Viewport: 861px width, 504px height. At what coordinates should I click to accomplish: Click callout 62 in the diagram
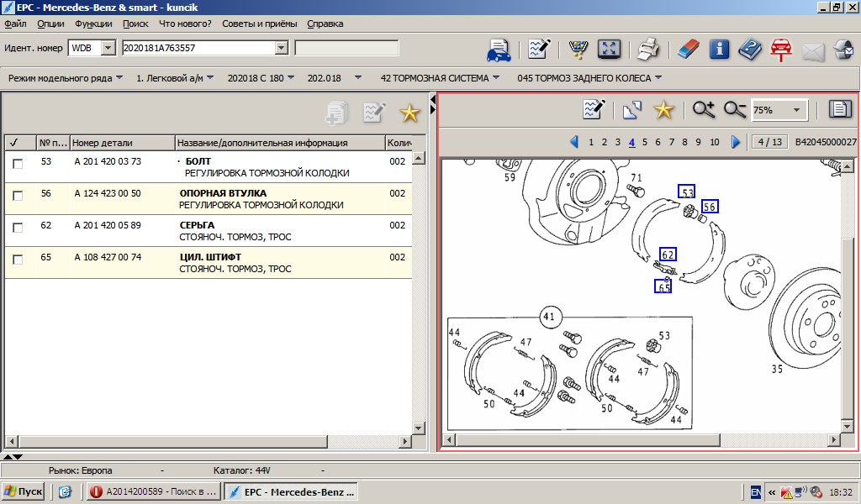[668, 255]
